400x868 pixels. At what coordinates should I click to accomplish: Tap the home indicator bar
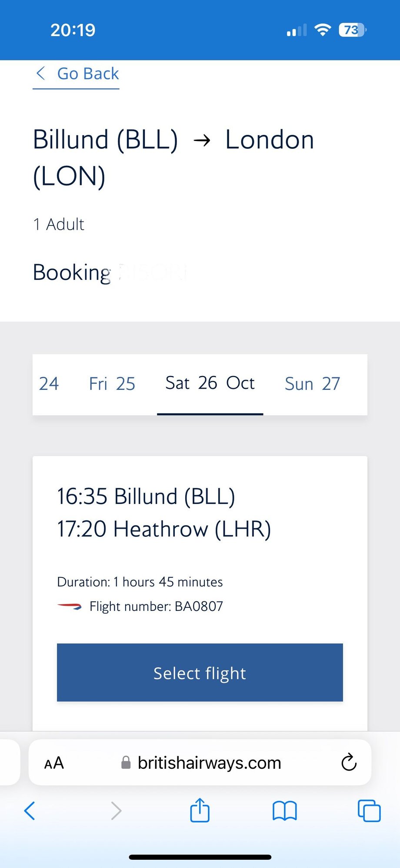coord(200,857)
